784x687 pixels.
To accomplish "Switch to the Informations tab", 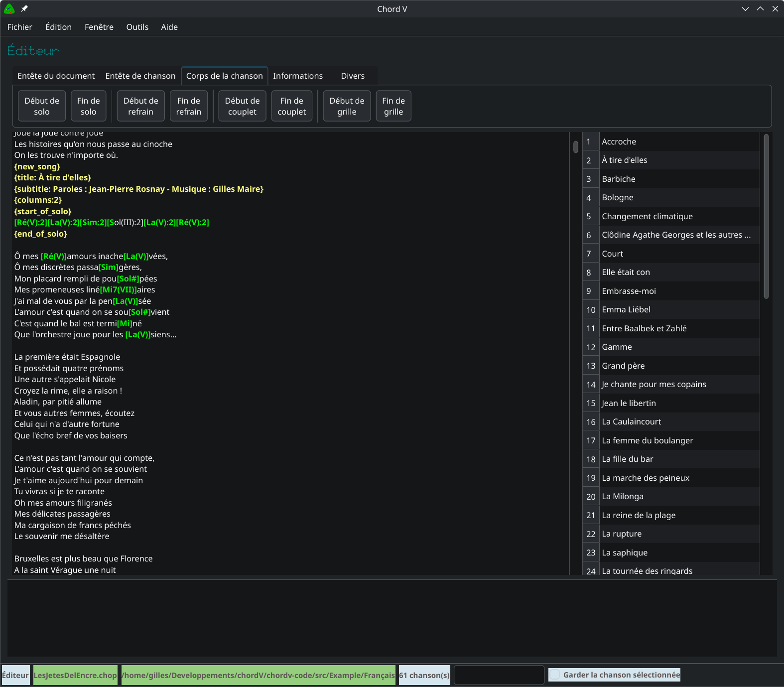I will point(297,76).
